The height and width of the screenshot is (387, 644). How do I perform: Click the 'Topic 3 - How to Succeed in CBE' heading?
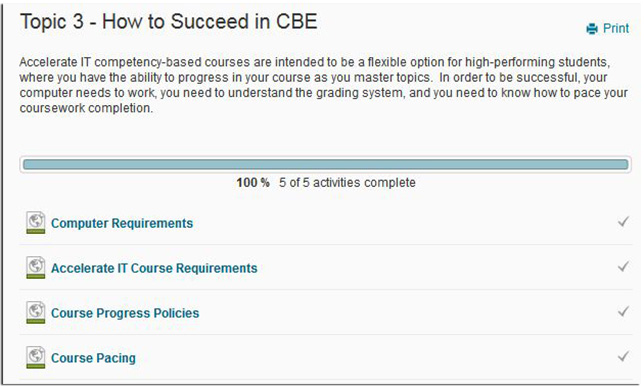click(169, 22)
